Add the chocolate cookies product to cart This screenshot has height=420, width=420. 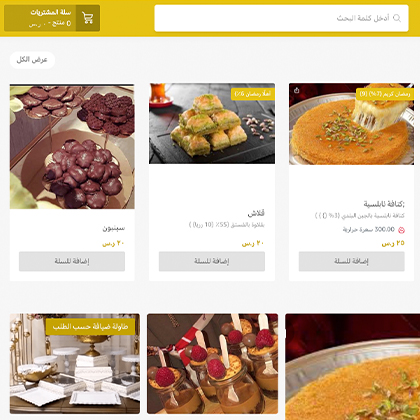(x=72, y=261)
